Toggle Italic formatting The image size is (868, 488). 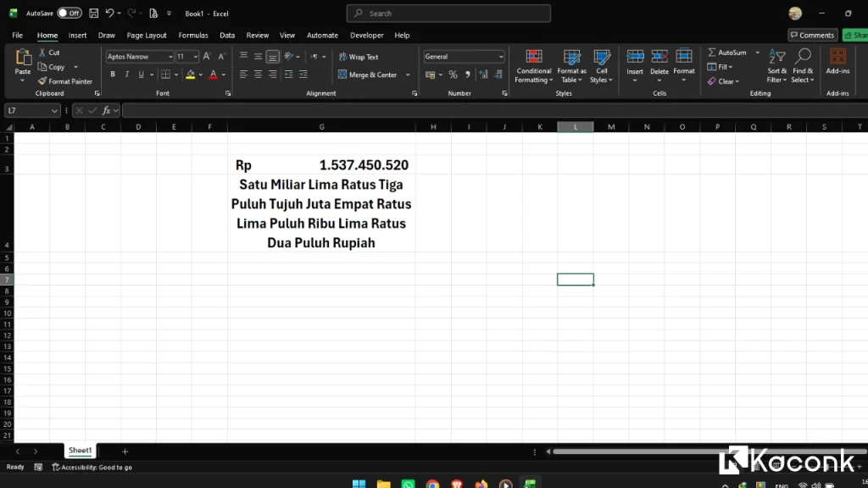click(127, 75)
